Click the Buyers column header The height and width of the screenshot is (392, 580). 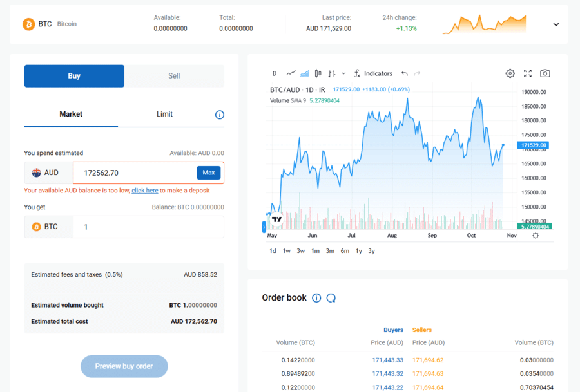coord(393,330)
